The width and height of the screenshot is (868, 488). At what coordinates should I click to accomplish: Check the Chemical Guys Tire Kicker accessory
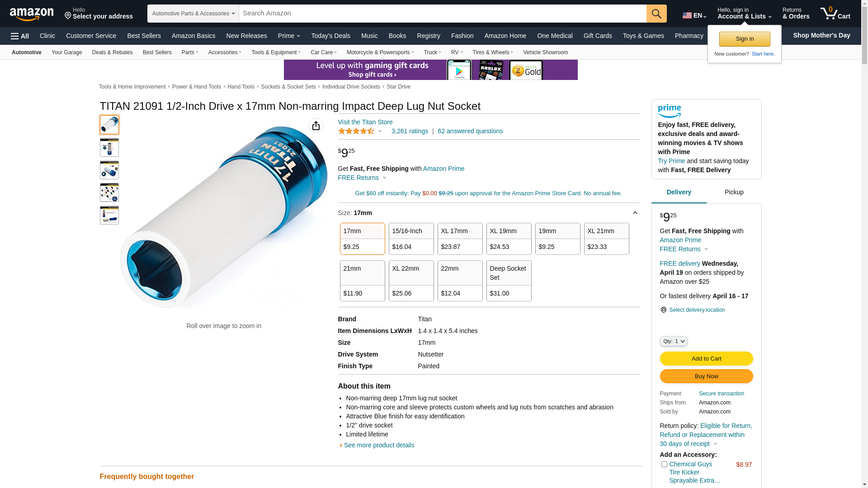[664, 464]
